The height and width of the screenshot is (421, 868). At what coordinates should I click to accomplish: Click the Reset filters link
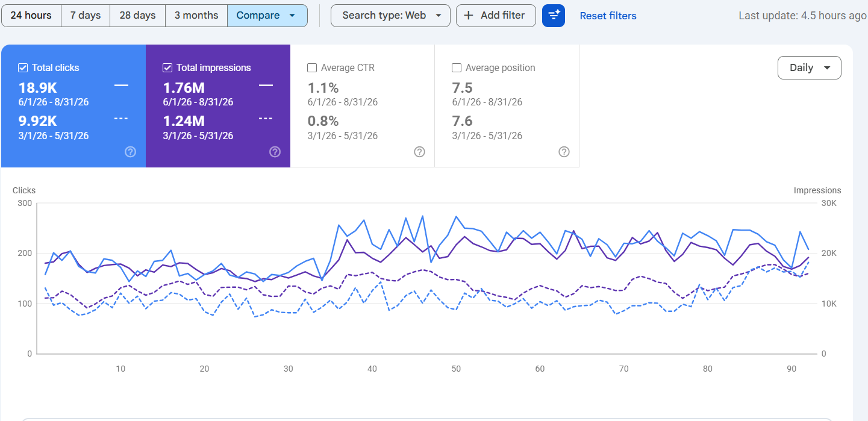tap(608, 16)
